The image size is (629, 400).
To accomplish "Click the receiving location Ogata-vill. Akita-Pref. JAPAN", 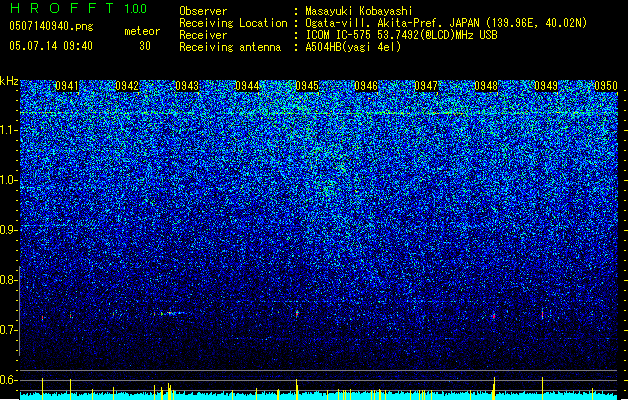I will coord(393,23).
